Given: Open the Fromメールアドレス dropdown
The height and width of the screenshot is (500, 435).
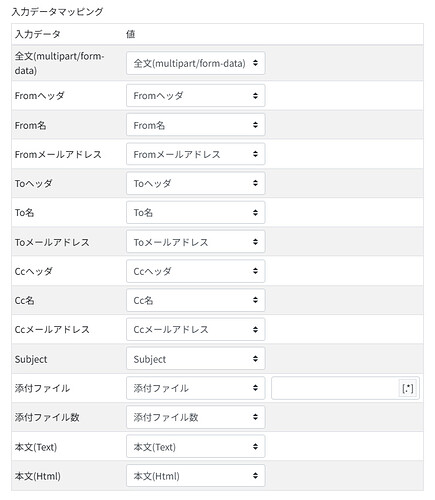Looking at the screenshot, I should (196, 154).
